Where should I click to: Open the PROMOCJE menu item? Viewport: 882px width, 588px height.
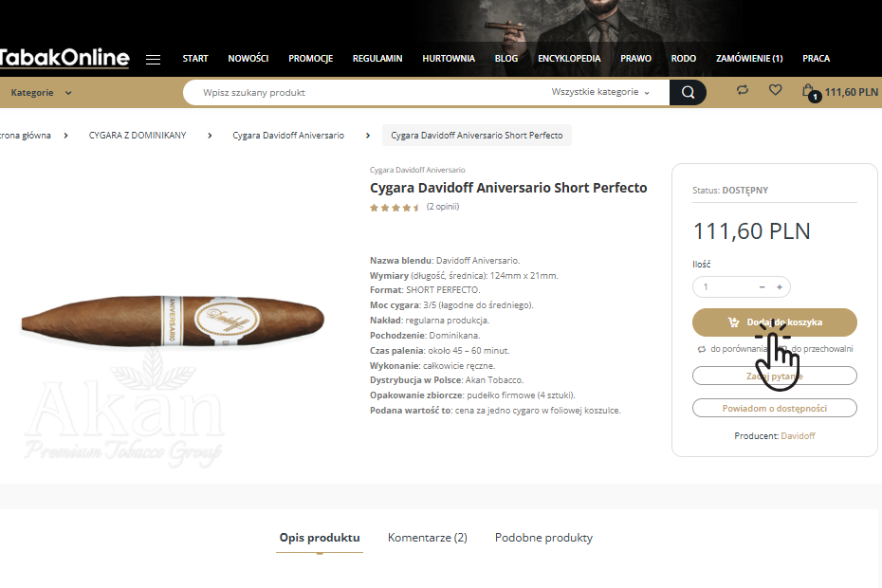point(310,59)
